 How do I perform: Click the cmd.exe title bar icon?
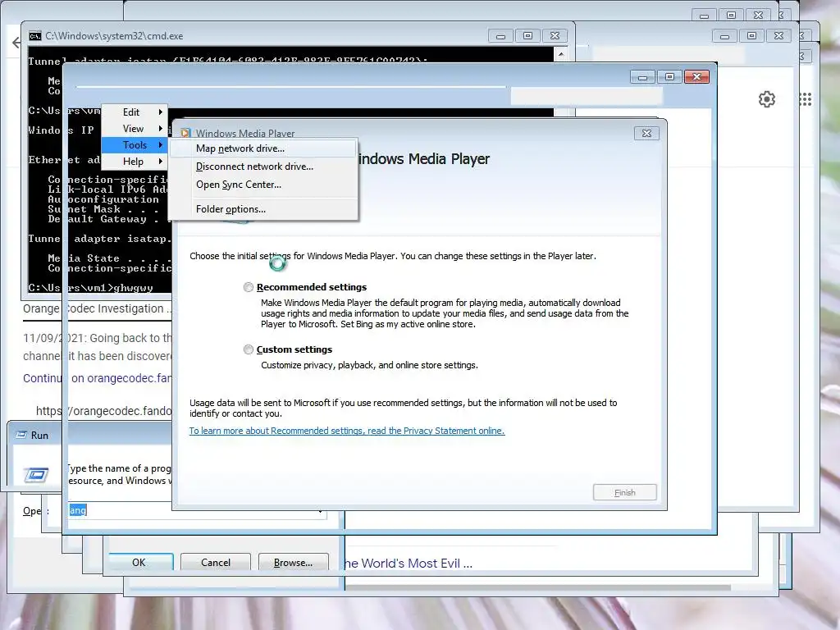(x=35, y=36)
